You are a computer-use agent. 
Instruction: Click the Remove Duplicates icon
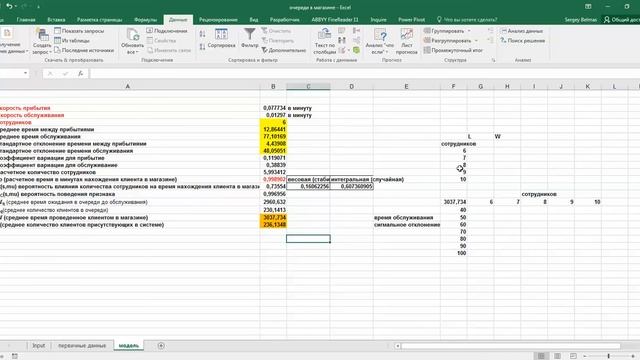click(x=342, y=40)
